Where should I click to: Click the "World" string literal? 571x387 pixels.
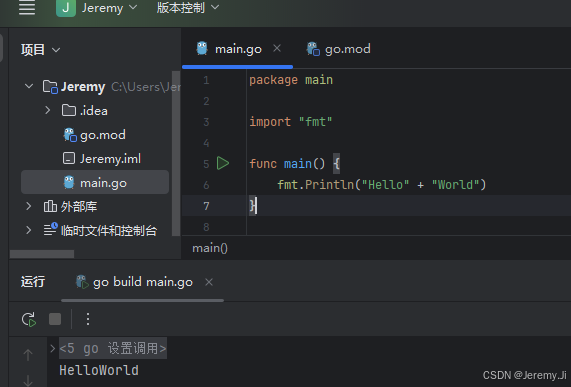[456, 185]
